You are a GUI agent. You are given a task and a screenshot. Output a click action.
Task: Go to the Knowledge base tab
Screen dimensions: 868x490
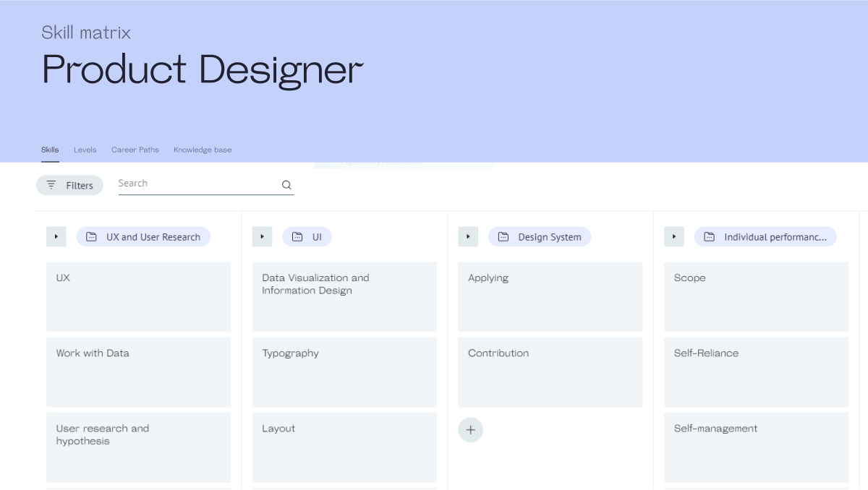coord(203,150)
